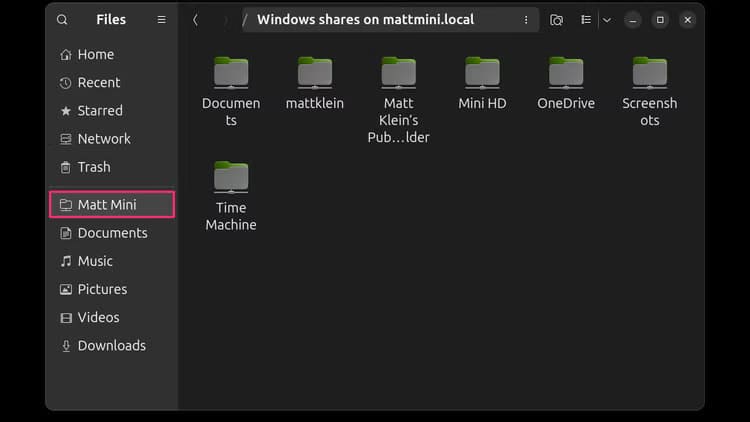The width and height of the screenshot is (750, 422).
Task: Open Videos in the sidebar
Action: (x=112, y=318)
